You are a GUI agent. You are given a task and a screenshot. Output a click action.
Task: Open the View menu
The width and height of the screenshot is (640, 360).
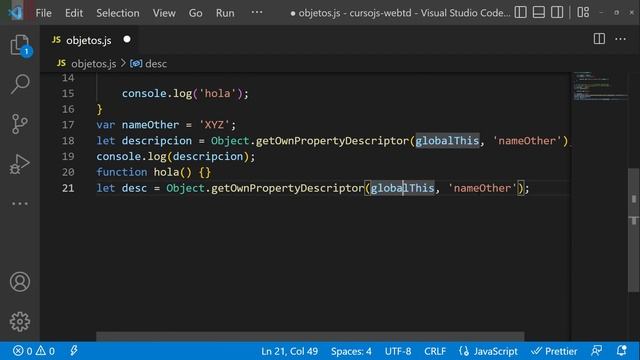click(164, 13)
